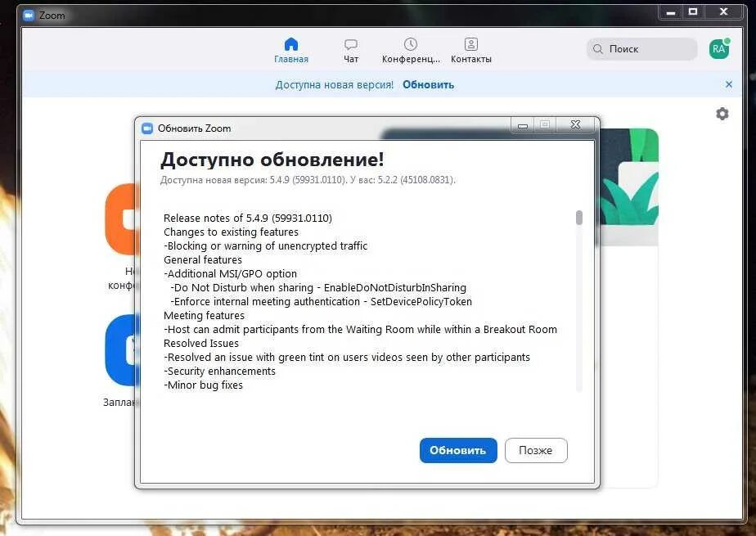Open the RA profile avatar menu
The height and width of the screenshot is (536, 756).
click(719, 48)
